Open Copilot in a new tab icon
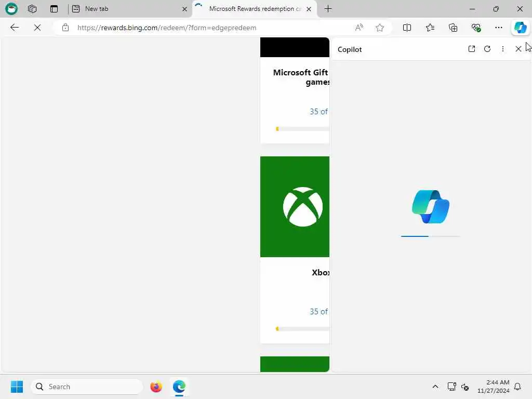Image resolution: width=532 pixels, height=399 pixels. coord(472,49)
